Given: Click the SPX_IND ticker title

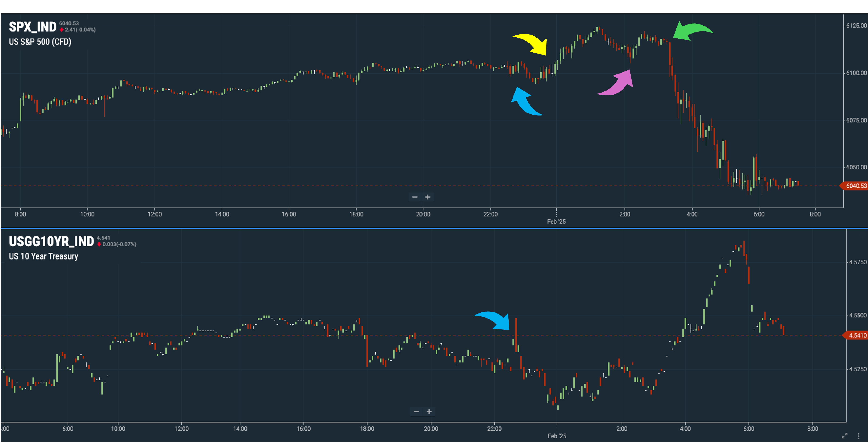Looking at the screenshot, I should coord(33,27).
